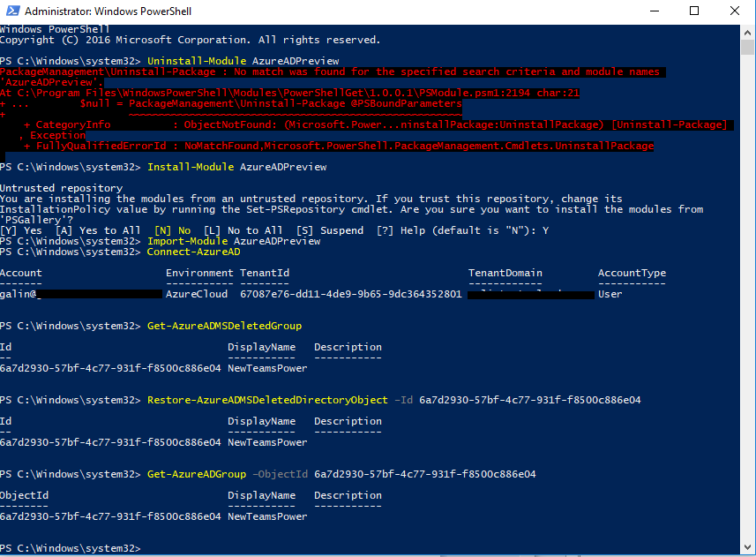Click 'Install-Module' command text
This screenshot has height=557, width=756.
coord(191,167)
